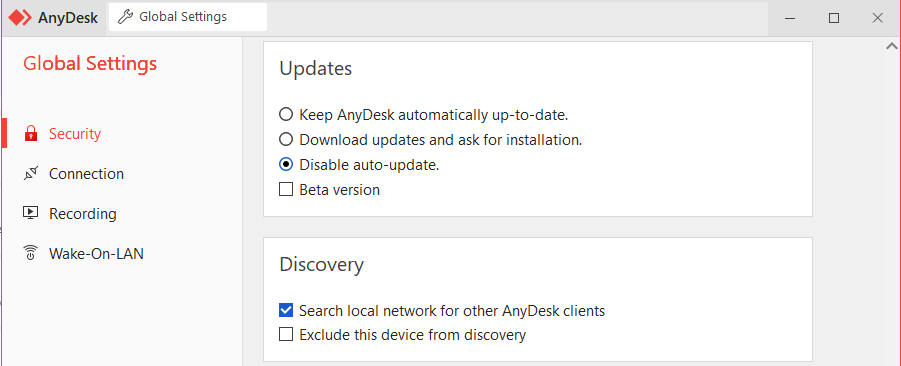The height and width of the screenshot is (366, 901).
Task: Minimize the AnyDesk window
Action: pyautogui.click(x=791, y=18)
